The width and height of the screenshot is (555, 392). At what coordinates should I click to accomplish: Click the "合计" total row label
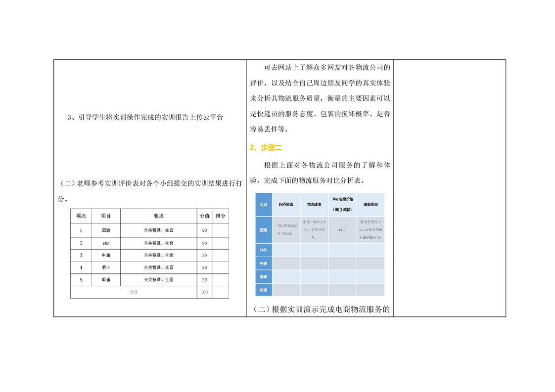click(x=134, y=292)
